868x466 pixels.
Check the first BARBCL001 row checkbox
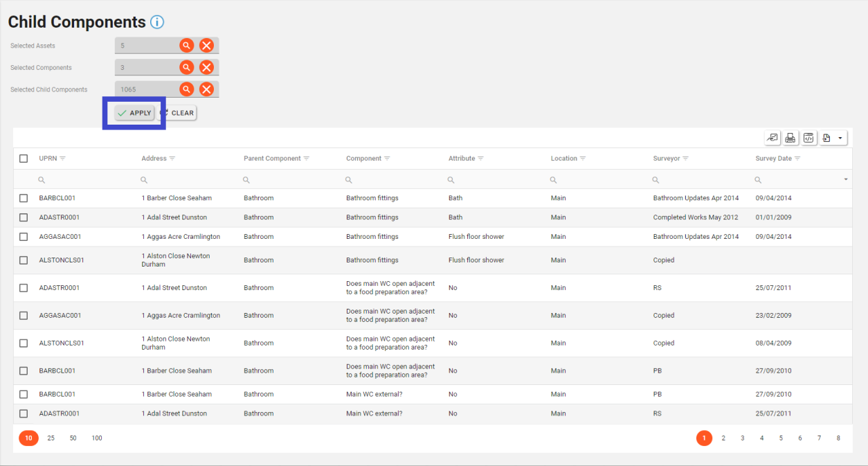point(24,198)
